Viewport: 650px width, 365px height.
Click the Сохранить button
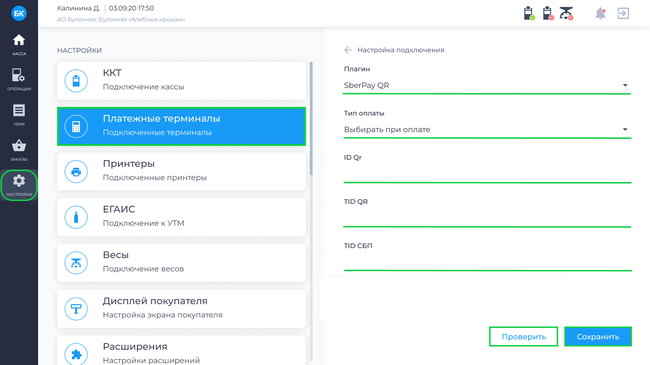pos(598,336)
